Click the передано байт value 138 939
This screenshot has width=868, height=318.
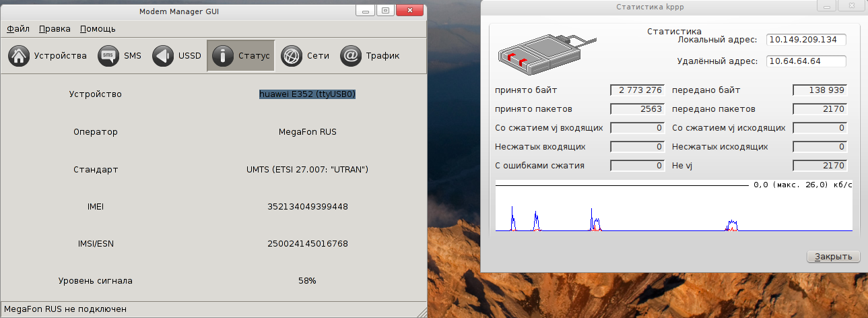pyautogui.click(x=820, y=90)
